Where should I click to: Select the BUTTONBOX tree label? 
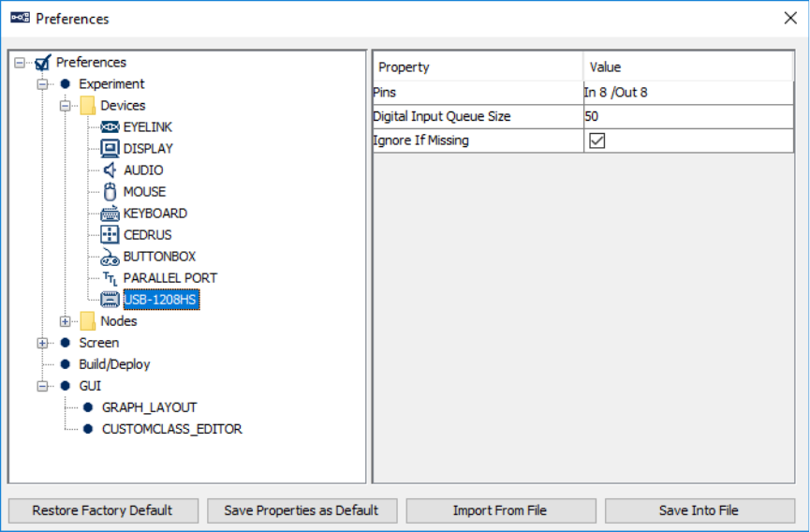coord(159,257)
